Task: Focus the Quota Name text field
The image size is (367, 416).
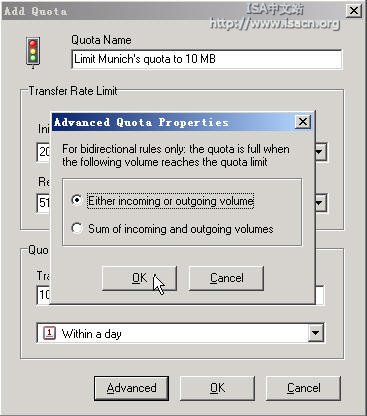Action: point(207,59)
